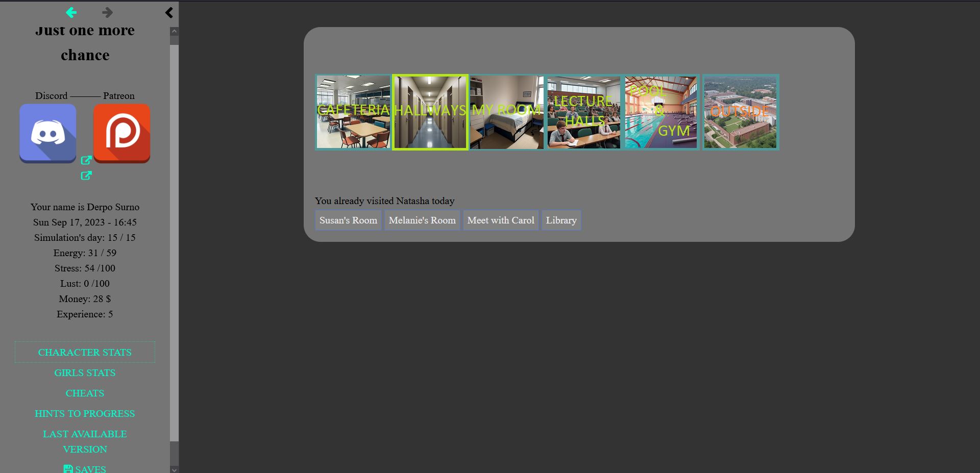Image resolution: width=980 pixels, height=473 pixels.
Task: Collapse the sidebar with chevron arrow
Action: pos(169,13)
